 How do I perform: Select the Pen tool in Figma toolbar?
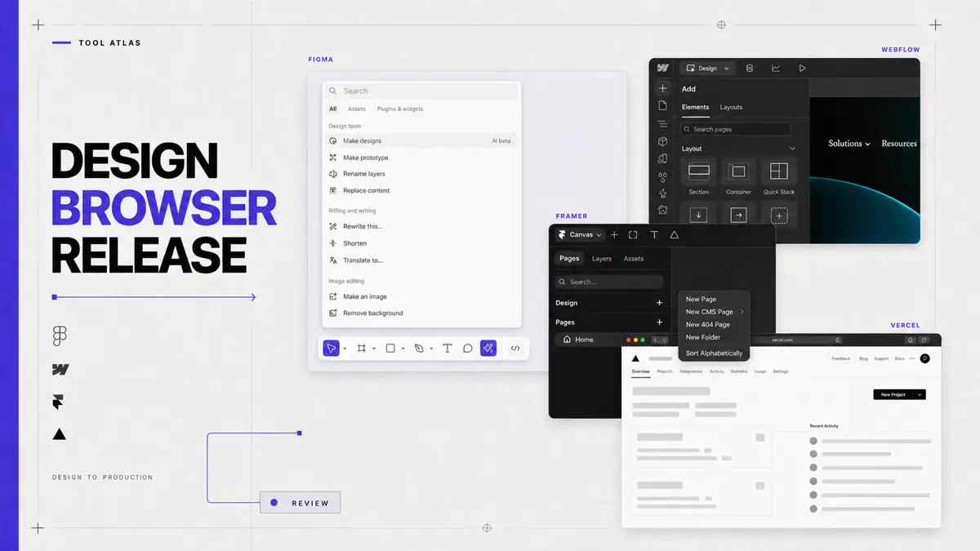click(x=419, y=349)
